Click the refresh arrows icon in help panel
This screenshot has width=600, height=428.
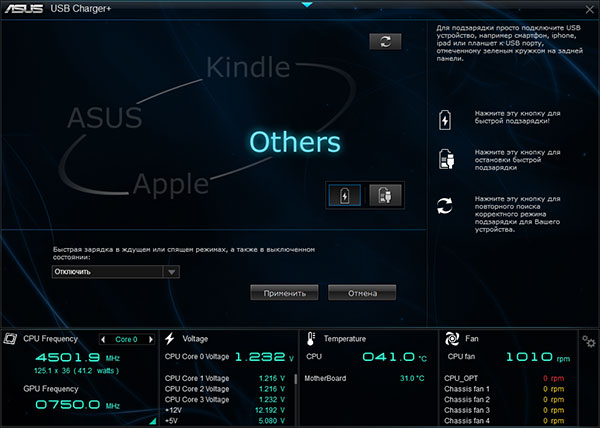coord(445,205)
